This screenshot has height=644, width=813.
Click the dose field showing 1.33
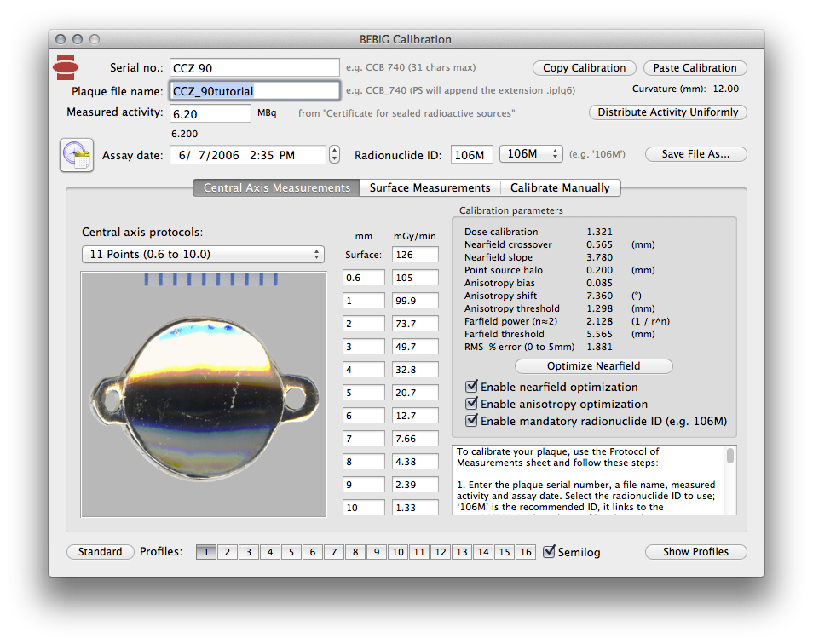(x=415, y=507)
